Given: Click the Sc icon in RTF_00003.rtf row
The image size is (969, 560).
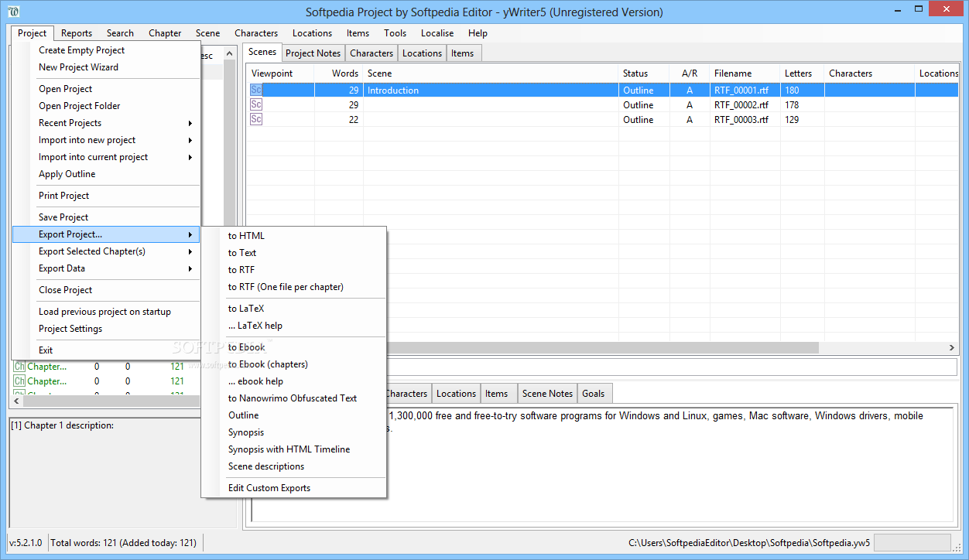Looking at the screenshot, I should (x=256, y=119).
